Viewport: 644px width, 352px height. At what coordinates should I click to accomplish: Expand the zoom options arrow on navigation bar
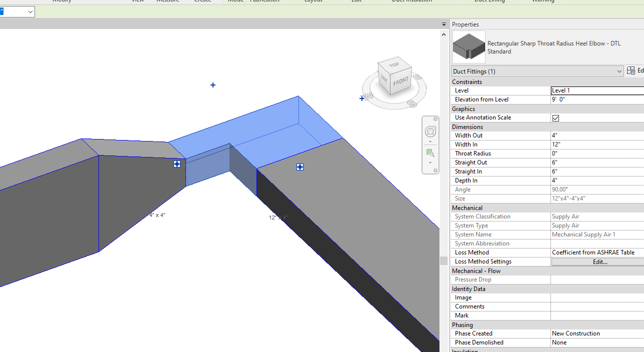430,162
